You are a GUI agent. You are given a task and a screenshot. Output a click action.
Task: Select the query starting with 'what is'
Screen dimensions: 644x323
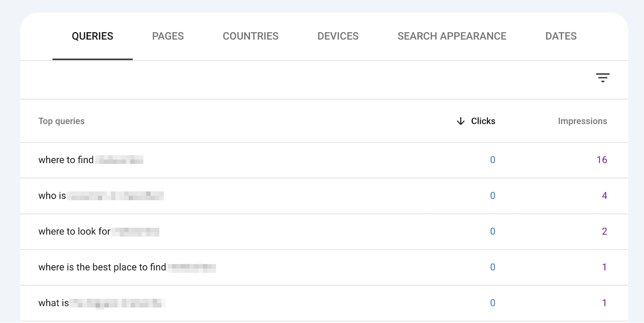click(x=101, y=302)
